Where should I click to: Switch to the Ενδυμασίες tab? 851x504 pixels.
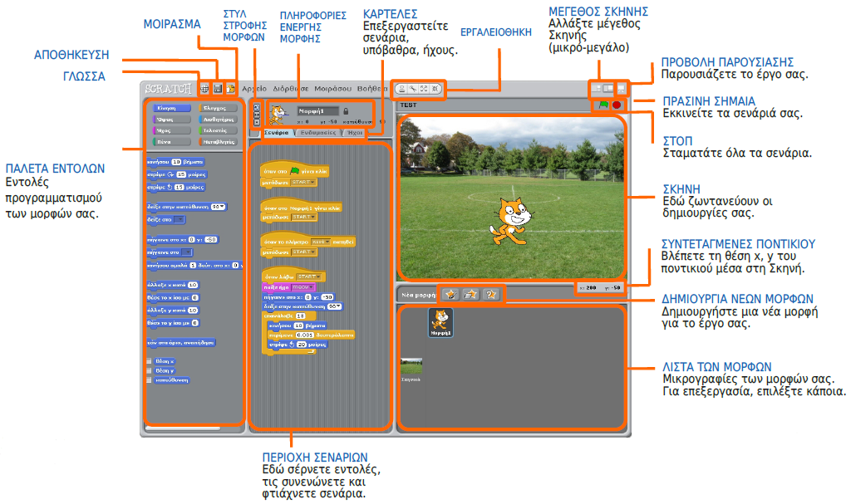click(x=318, y=133)
